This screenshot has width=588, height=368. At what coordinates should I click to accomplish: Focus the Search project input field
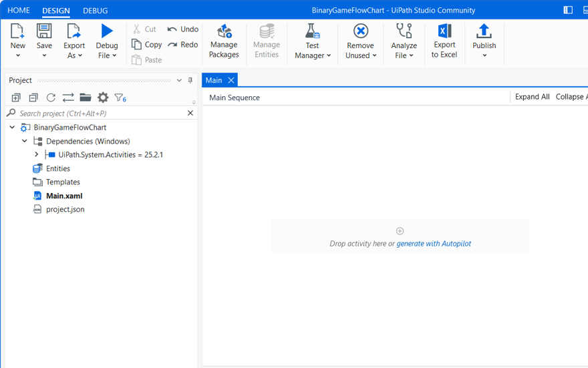(102, 113)
